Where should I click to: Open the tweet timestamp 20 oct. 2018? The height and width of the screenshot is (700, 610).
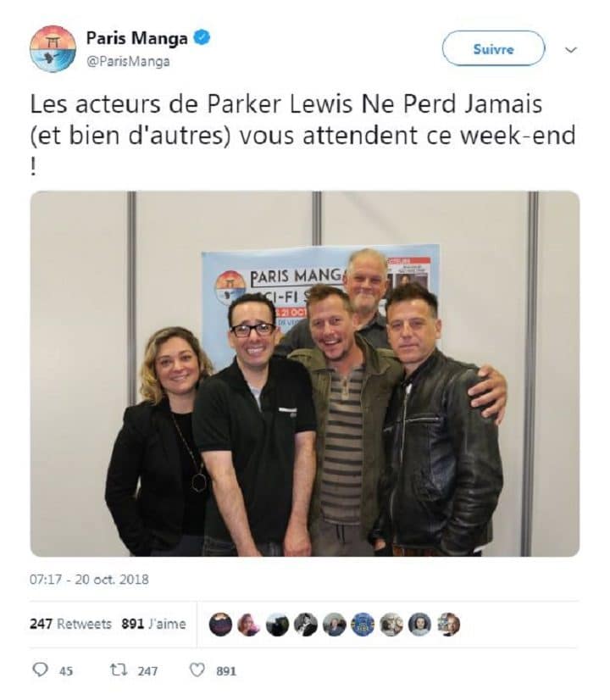[x=89, y=580]
